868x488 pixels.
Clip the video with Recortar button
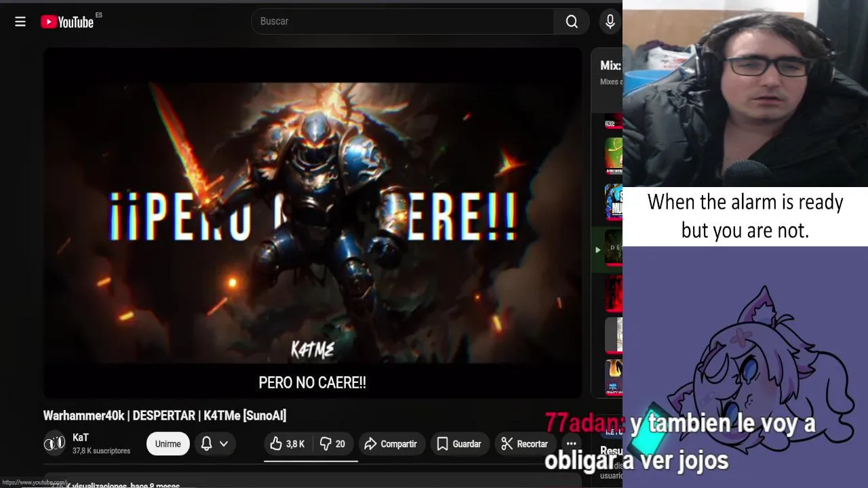click(x=525, y=444)
